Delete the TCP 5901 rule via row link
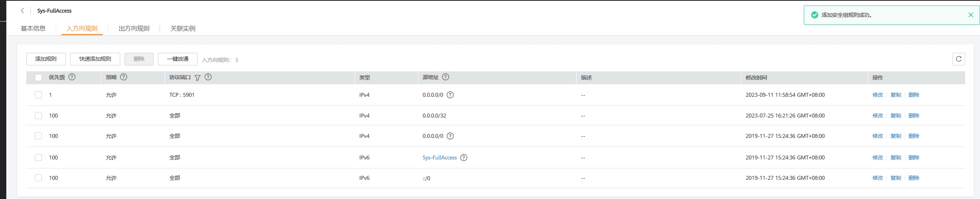980x199 pixels. coord(914,95)
